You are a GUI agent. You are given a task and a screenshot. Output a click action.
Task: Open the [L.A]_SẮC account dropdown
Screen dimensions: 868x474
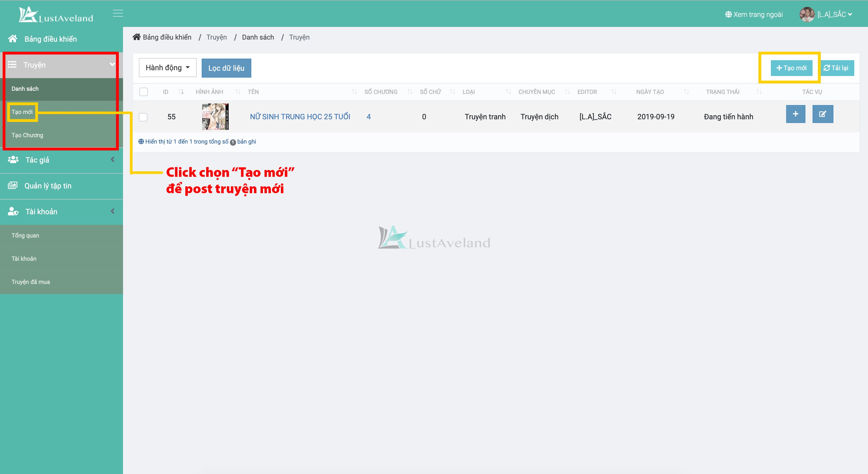(835, 15)
